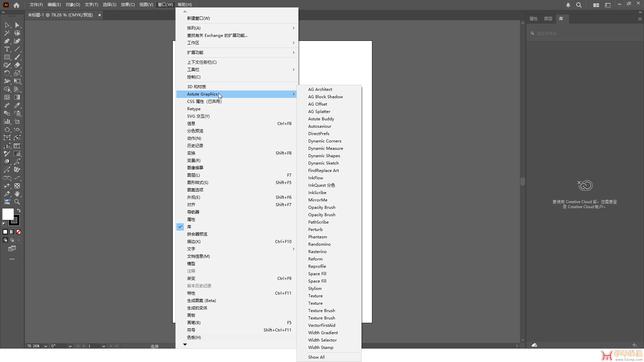Screen dimensions: 644x362
Task: Open 文件(F) menu
Action: [x=36, y=5]
